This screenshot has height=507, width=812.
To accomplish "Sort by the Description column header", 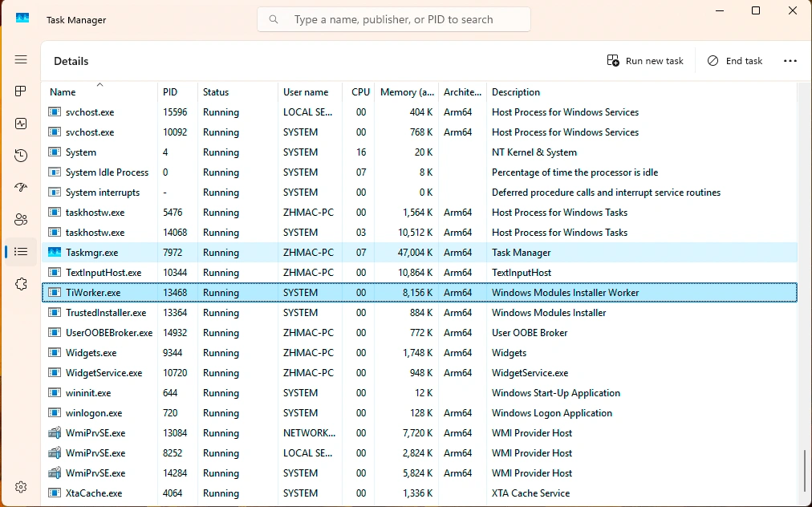I will click(x=642, y=91).
